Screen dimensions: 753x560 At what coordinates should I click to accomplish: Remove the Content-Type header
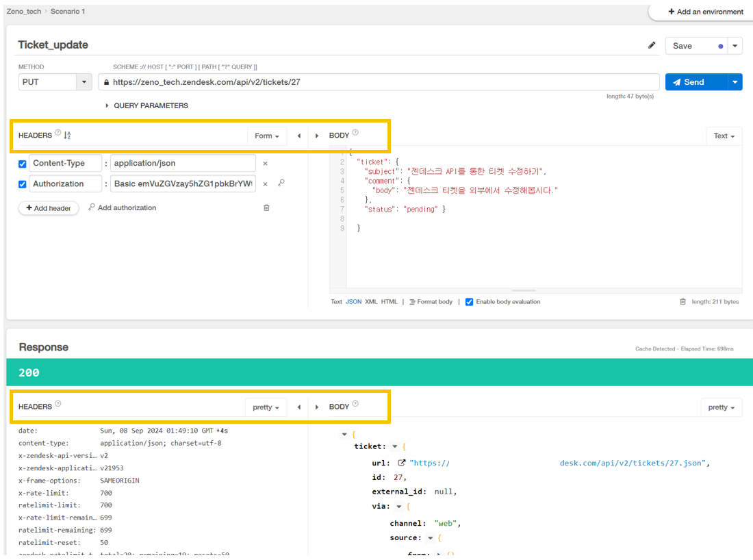tap(265, 164)
